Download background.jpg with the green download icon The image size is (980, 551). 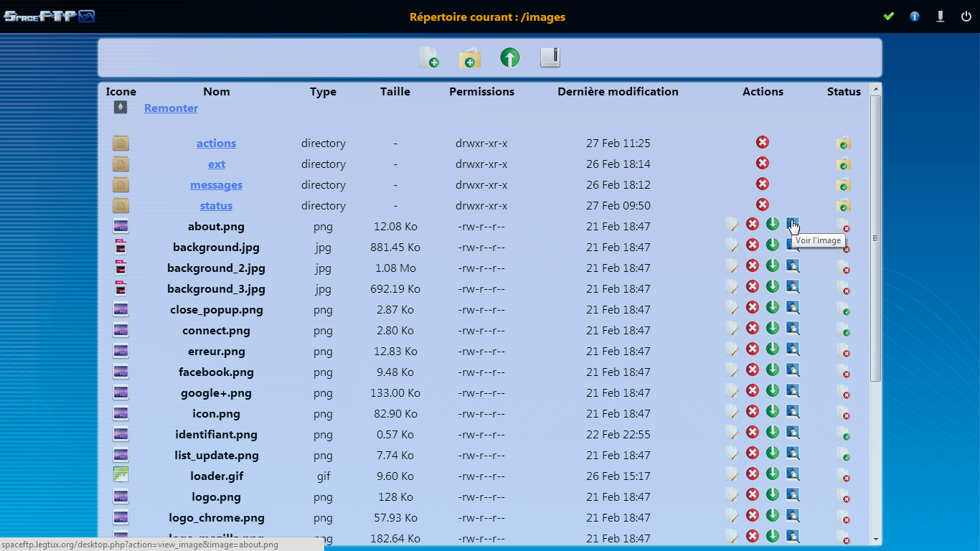[x=773, y=245]
